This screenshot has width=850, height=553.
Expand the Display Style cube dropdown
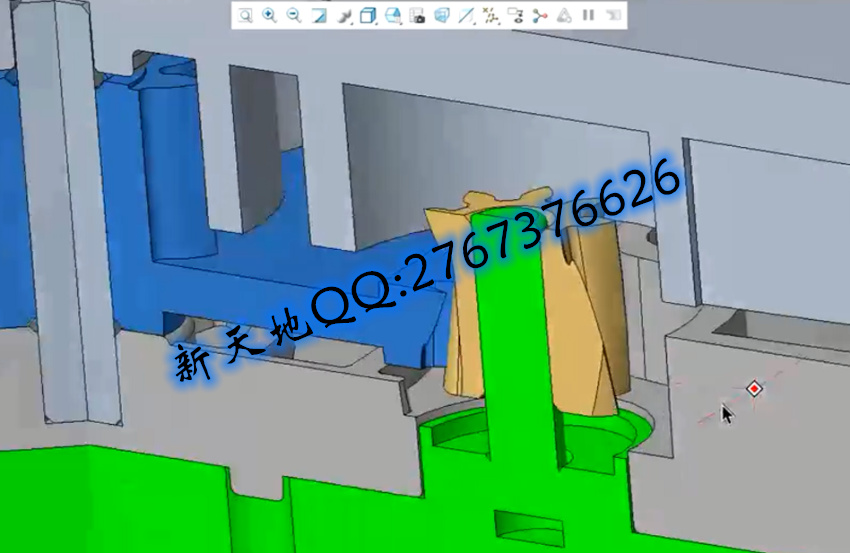[x=368, y=15]
